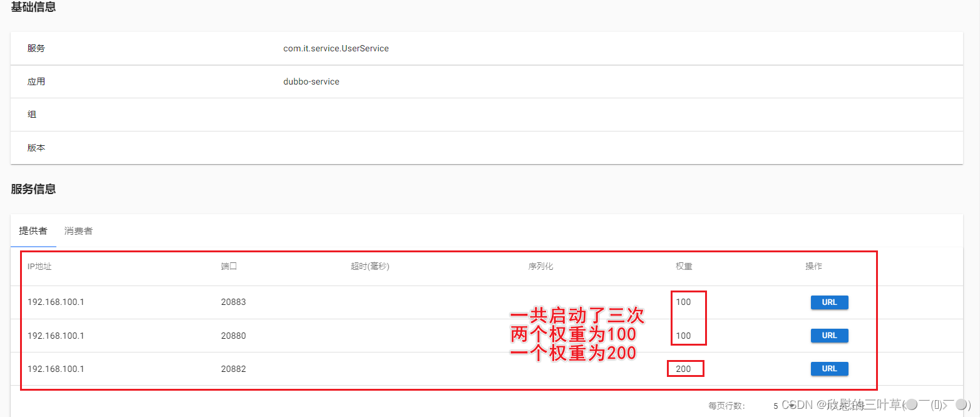Click the 服务信息 section heading
This screenshot has width=980, height=417.
(33, 188)
